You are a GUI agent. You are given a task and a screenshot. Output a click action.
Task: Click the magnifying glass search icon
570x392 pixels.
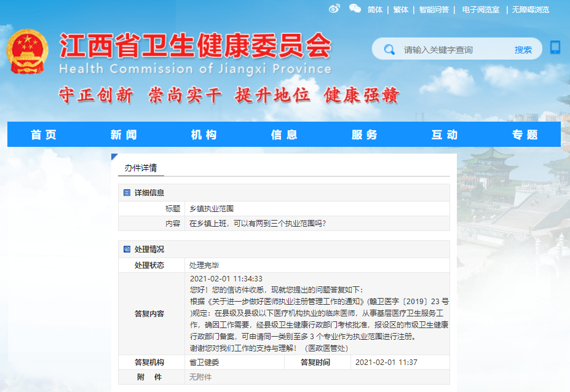389,50
